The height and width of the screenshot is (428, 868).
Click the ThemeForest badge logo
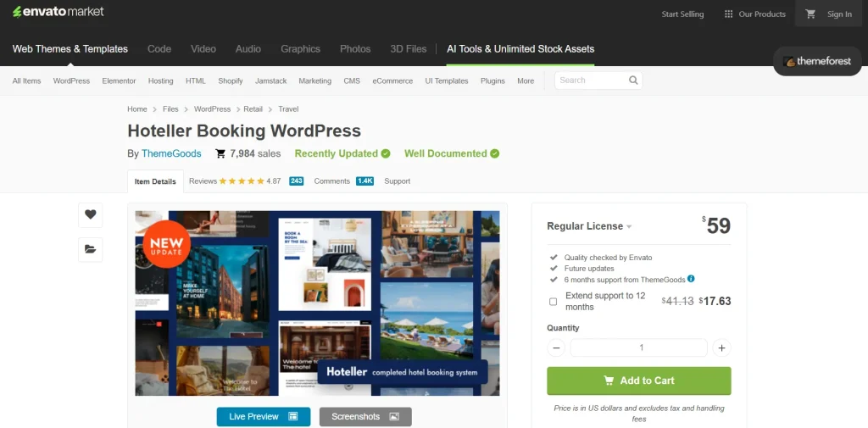pos(817,62)
